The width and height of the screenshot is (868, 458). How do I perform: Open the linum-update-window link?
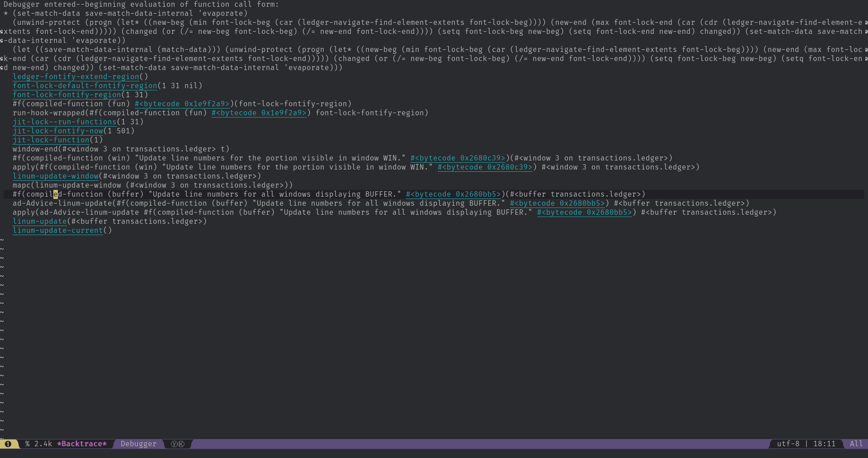55,176
